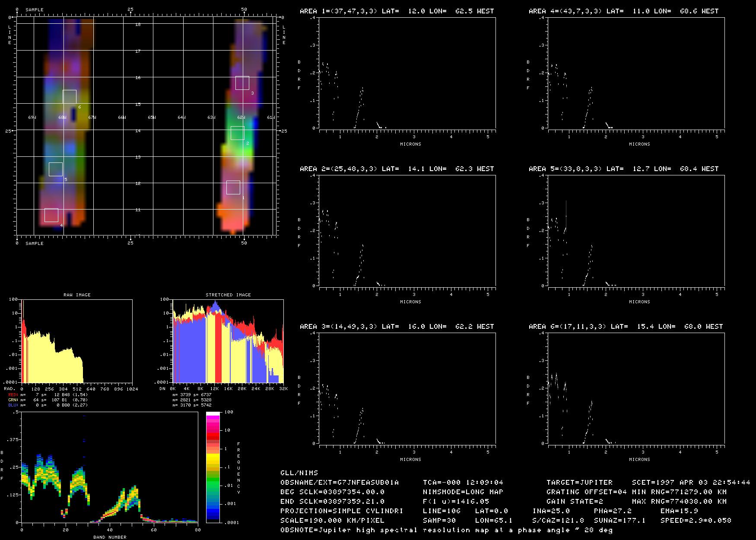Select the Area 5 spectrum plot
Viewport: 756px width, 540px height.
636,231
